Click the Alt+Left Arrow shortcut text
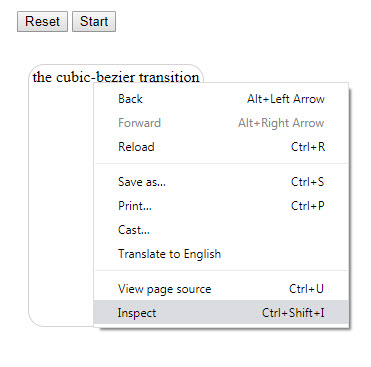Viewport: 371px width, 367px height. click(286, 99)
